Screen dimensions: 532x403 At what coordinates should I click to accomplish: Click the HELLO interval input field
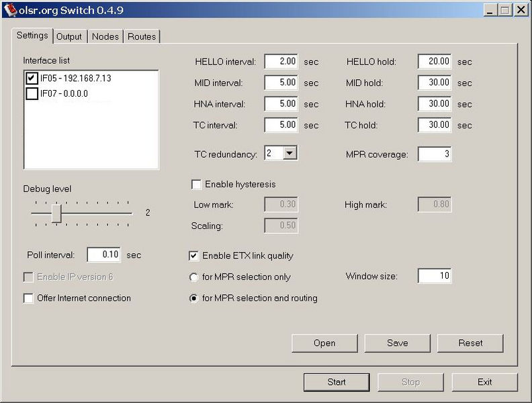click(x=281, y=62)
